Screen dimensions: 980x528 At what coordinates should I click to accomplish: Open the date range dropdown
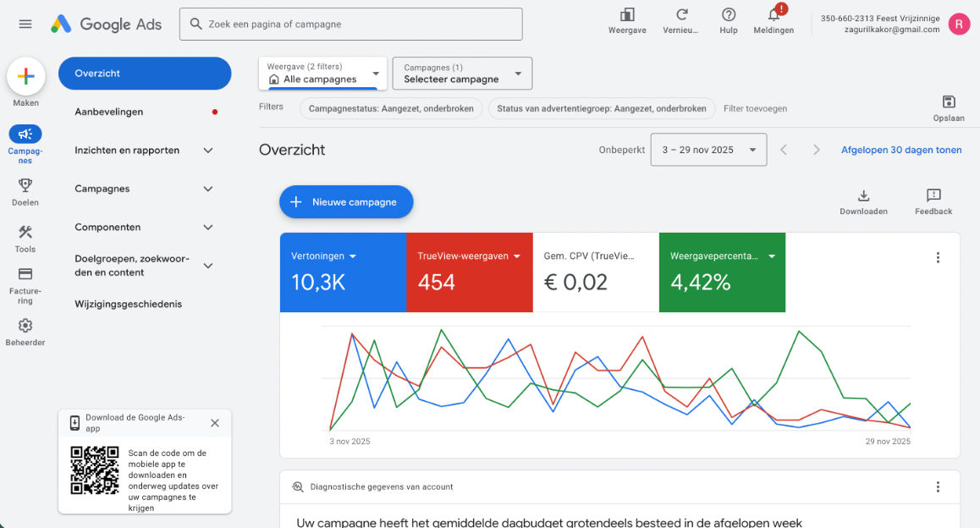[x=708, y=150]
